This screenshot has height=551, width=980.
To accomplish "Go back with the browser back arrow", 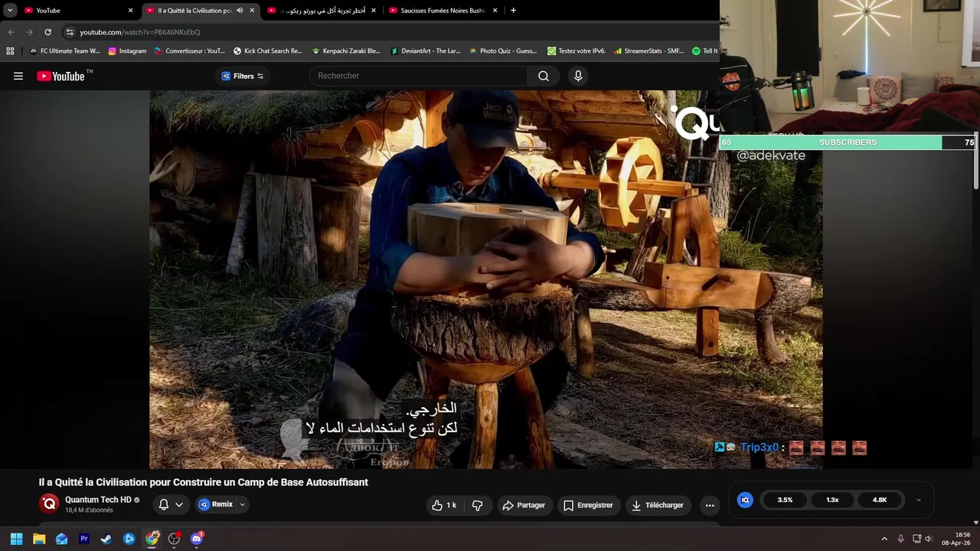I will point(11,32).
